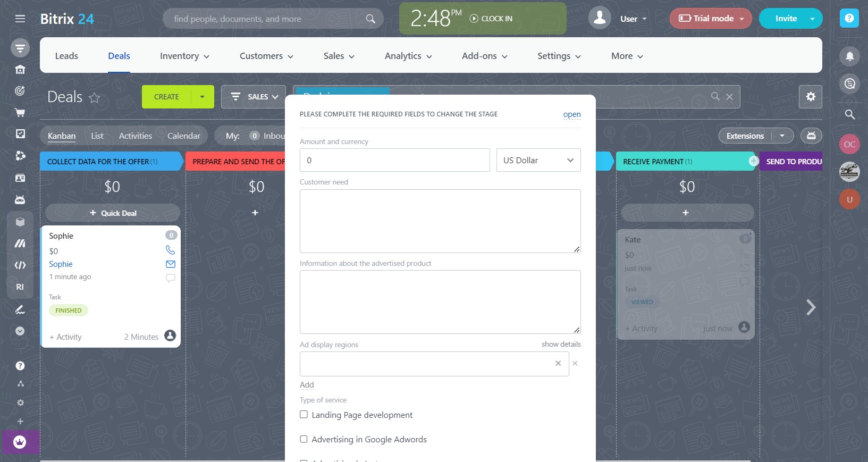Favorite Deals page with the star icon
Viewport: 868px width, 462px height.
[95, 98]
